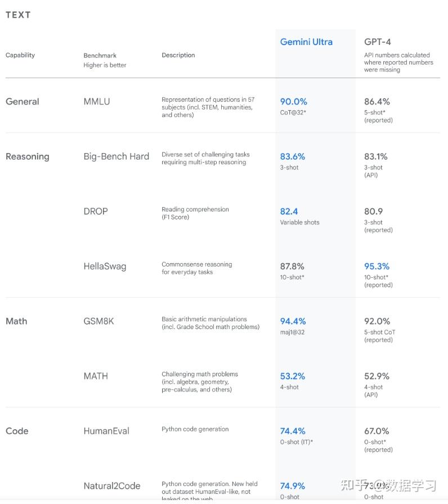Click the 83.6% Big-Bench Hard score
The height and width of the screenshot is (504, 448).
[x=293, y=157]
